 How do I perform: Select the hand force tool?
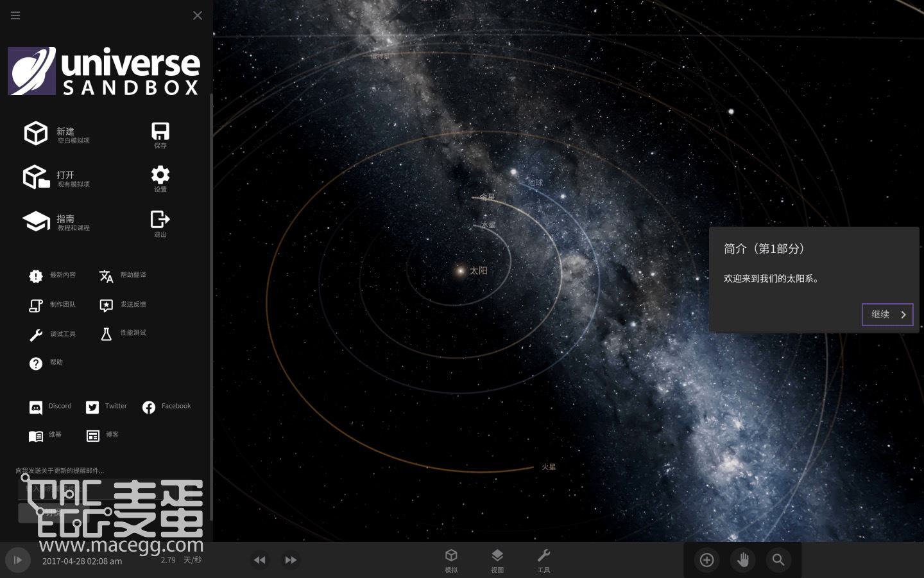coord(742,560)
